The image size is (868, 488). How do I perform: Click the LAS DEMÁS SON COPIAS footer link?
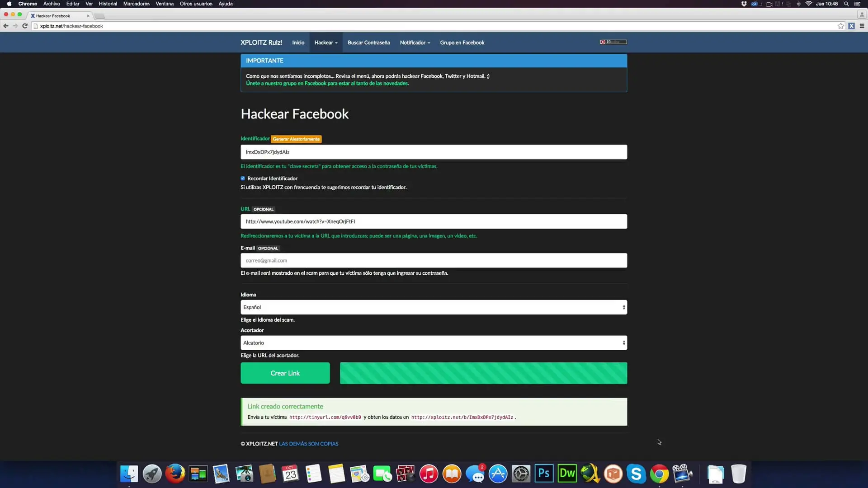coord(309,444)
